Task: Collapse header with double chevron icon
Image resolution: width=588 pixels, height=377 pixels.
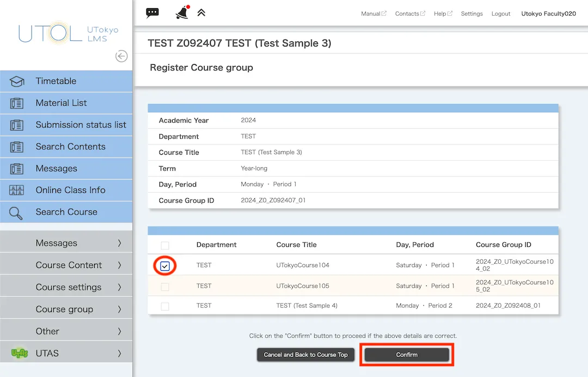Action: coord(201,13)
